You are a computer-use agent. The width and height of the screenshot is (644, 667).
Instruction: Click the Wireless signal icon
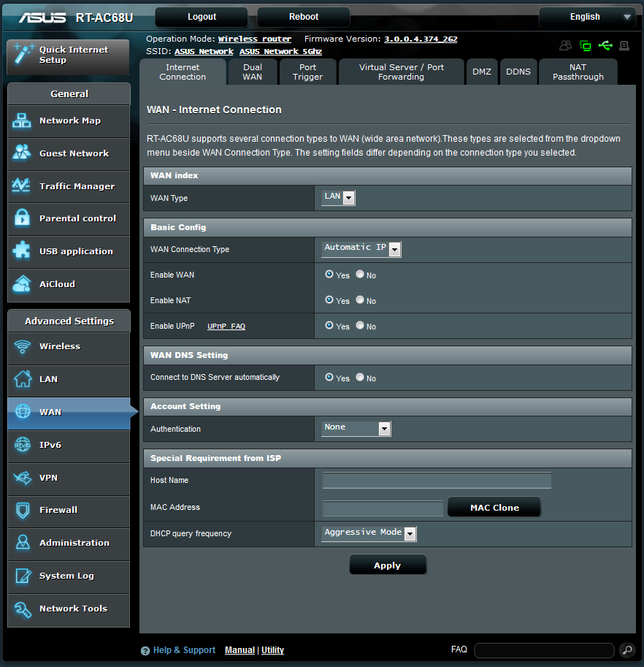tap(23, 346)
